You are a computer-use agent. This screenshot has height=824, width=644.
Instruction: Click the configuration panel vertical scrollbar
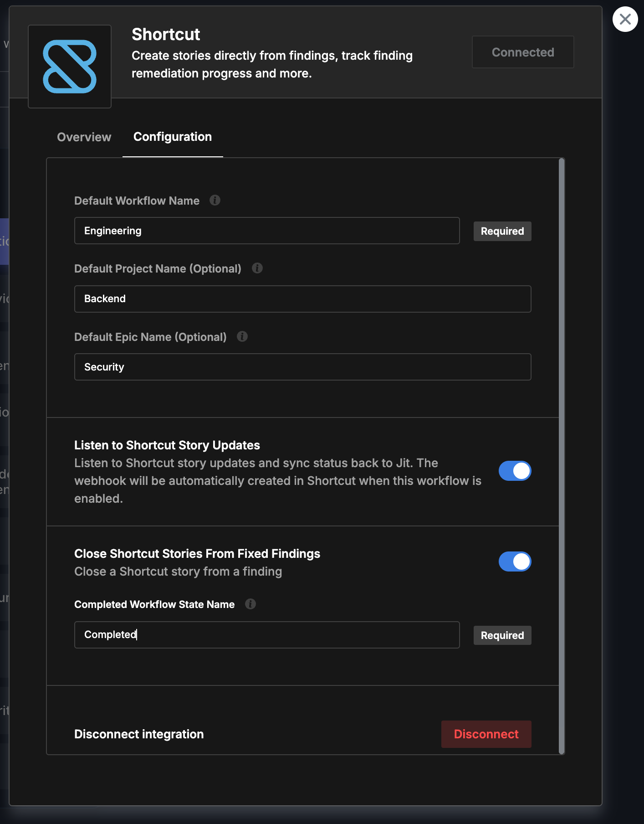click(562, 456)
